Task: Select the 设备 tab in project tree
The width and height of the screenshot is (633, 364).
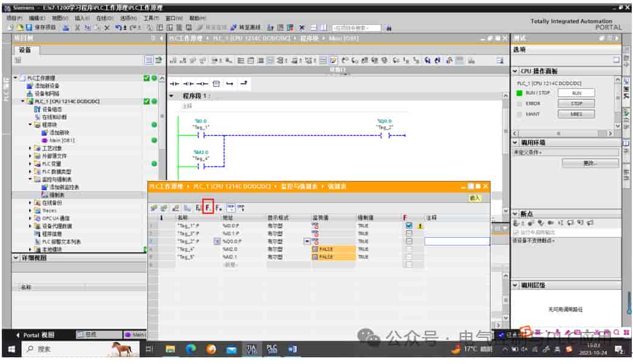Action: (x=25, y=50)
